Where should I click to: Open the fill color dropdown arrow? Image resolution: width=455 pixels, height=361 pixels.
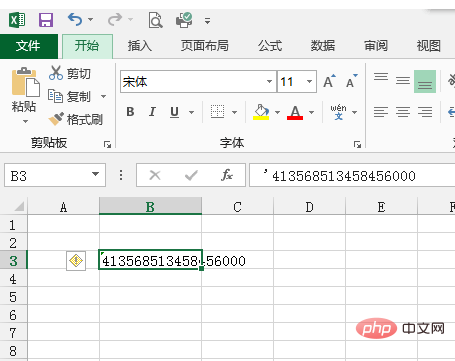(x=277, y=112)
